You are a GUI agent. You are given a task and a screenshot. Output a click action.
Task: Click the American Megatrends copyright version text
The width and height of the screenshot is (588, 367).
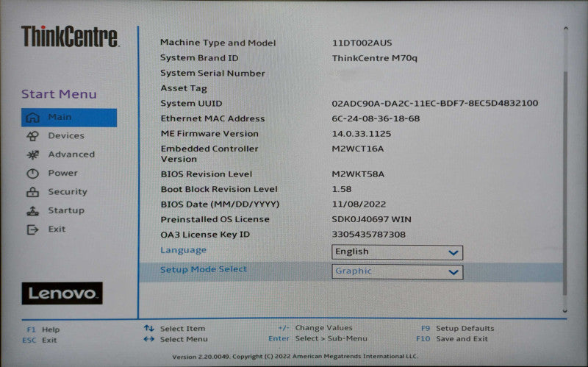[295, 356]
